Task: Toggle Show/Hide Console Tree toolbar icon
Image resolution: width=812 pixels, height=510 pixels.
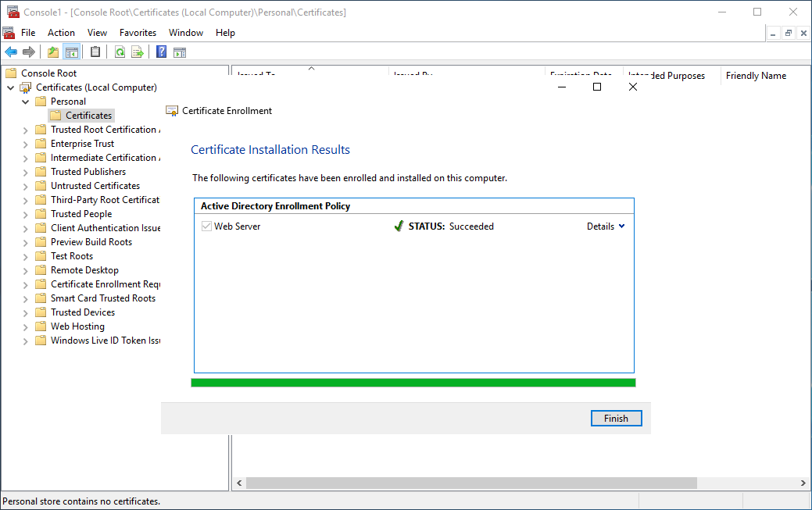Action: pos(72,52)
